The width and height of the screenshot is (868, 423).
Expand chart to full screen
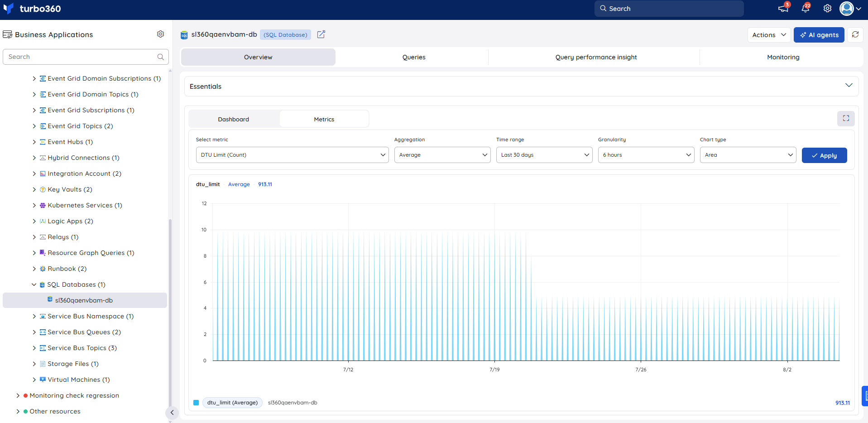pos(846,119)
